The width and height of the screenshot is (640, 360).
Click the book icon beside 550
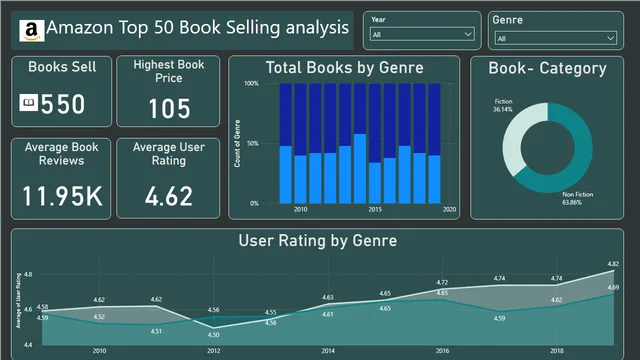(x=29, y=102)
